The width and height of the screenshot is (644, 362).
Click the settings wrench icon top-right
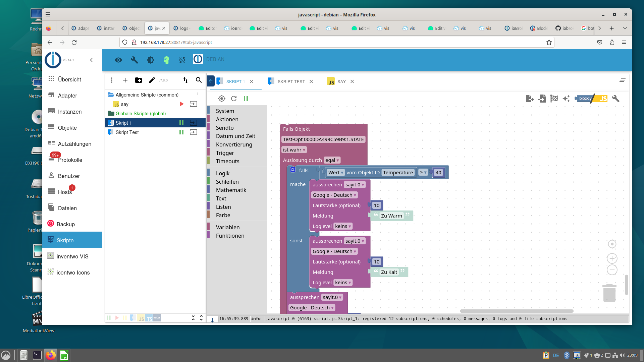[616, 98]
